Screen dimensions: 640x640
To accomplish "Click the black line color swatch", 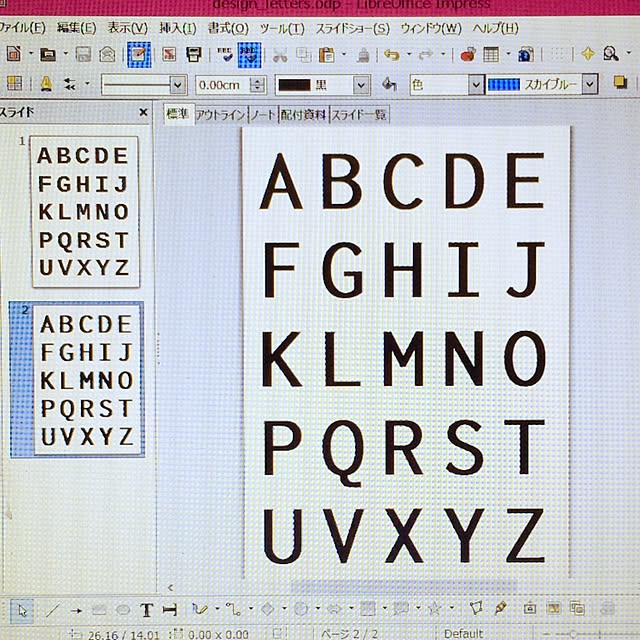I will (x=294, y=85).
